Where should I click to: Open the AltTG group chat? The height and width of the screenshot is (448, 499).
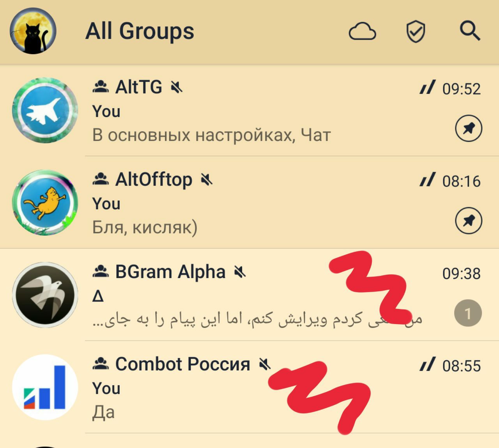(x=249, y=111)
